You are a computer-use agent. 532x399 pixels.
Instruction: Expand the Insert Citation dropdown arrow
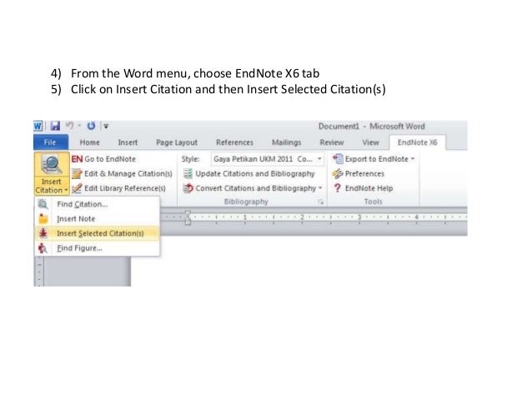tap(66, 191)
